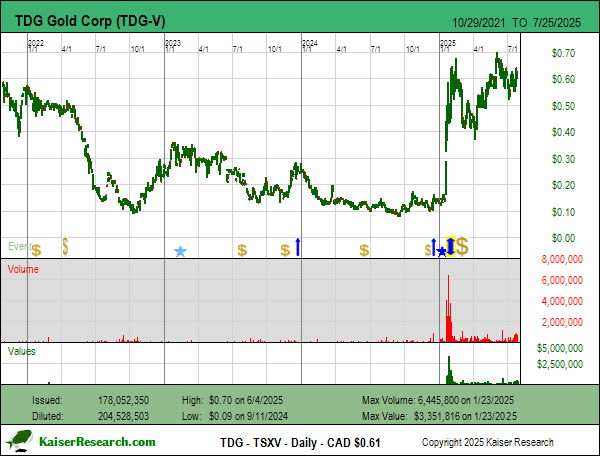The height and width of the screenshot is (456, 600).
Task: Click the $0.30 price axis label
Action: point(563,159)
